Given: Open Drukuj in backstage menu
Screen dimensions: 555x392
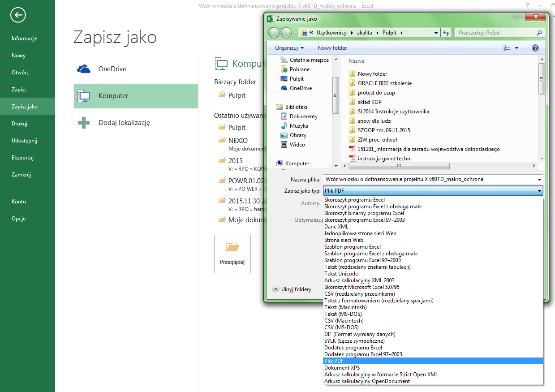Looking at the screenshot, I should (x=27, y=124).
